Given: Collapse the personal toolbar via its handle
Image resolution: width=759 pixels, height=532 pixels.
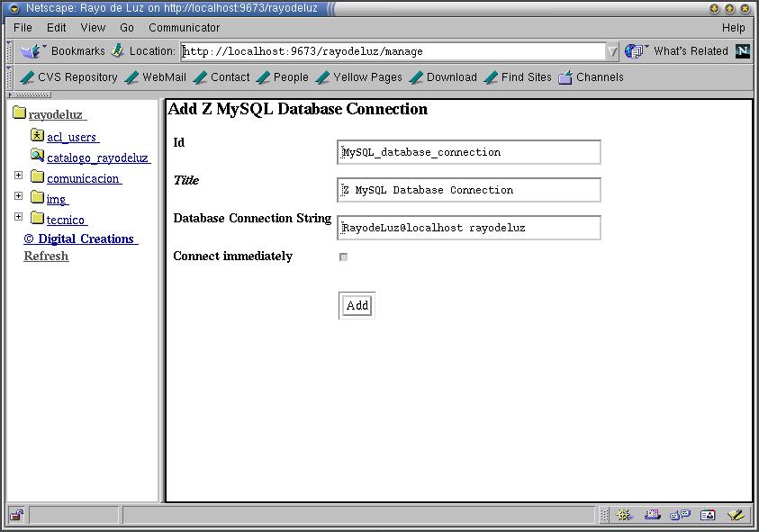Looking at the screenshot, I should [9, 77].
